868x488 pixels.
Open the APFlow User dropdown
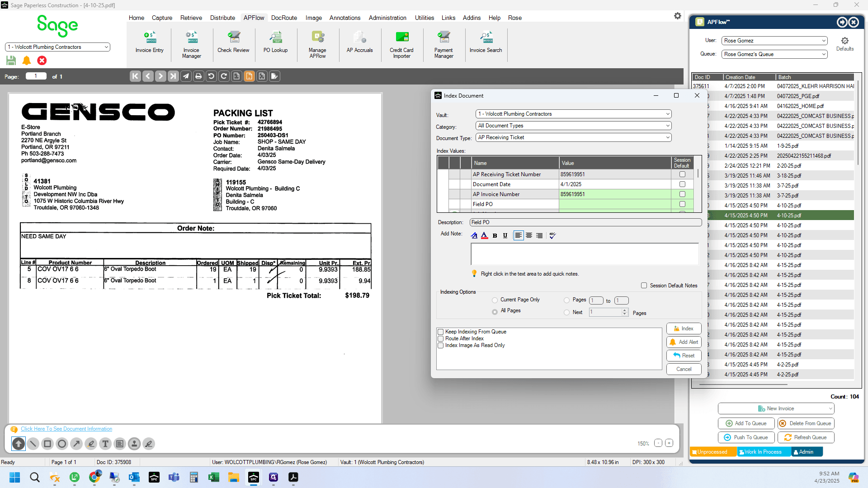[x=824, y=41]
